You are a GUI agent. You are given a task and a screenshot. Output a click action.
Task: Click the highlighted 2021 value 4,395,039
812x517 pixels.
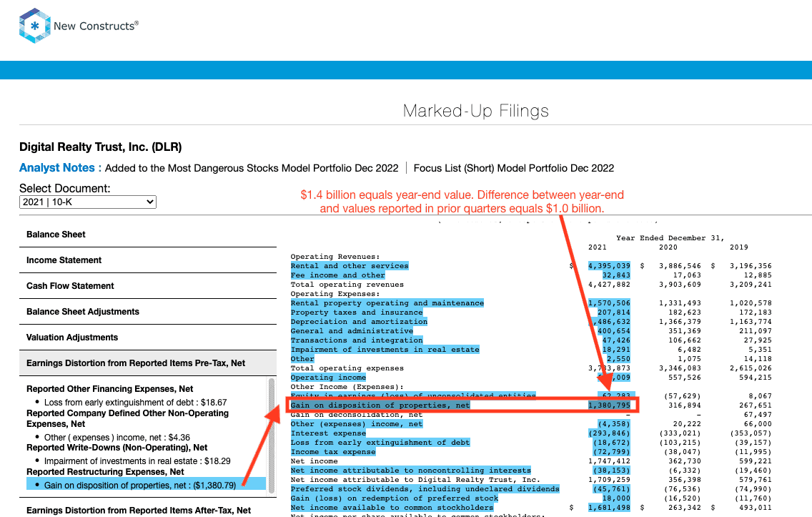point(609,266)
